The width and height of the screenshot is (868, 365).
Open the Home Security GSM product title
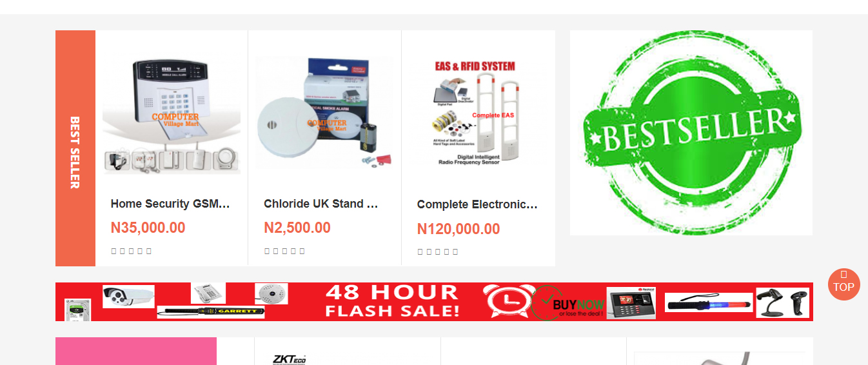coord(170,204)
